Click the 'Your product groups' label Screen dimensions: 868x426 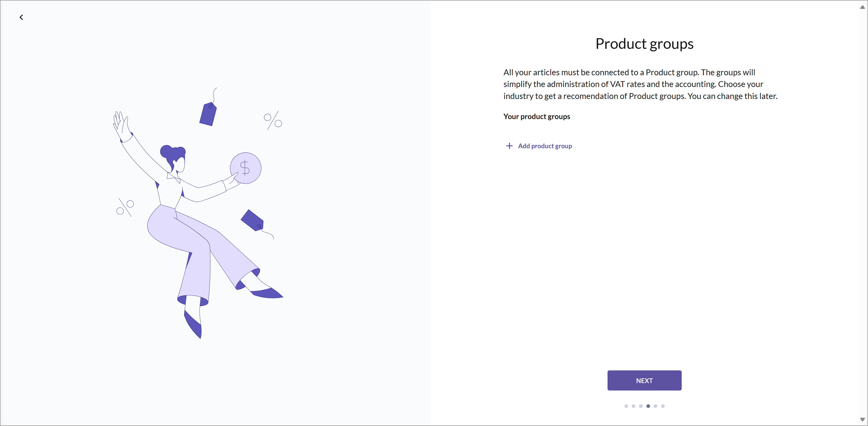tap(537, 117)
